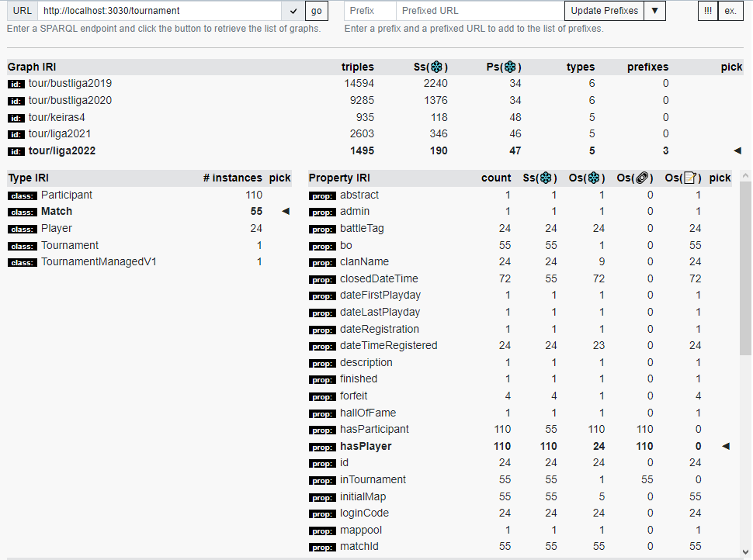Click the triples count 14594 for bustliga2019
This screenshot has height=560, width=753.
point(359,84)
